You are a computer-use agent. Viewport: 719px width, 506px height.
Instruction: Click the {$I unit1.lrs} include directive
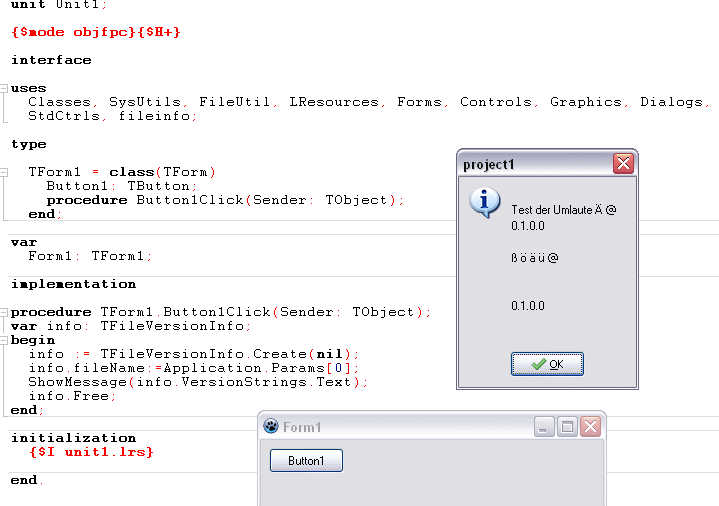point(91,452)
